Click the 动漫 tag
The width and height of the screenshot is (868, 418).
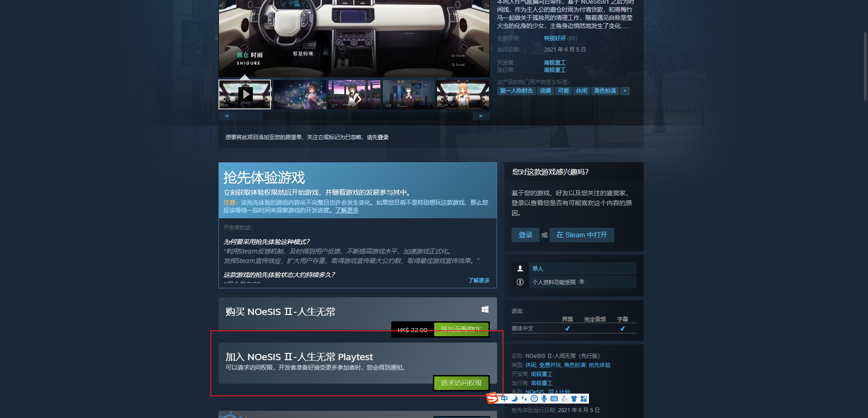click(545, 91)
